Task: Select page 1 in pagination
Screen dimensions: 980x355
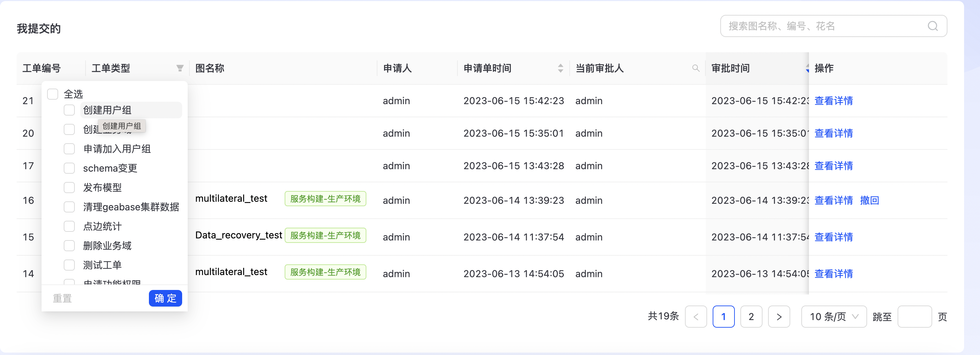Action: tap(723, 317)
